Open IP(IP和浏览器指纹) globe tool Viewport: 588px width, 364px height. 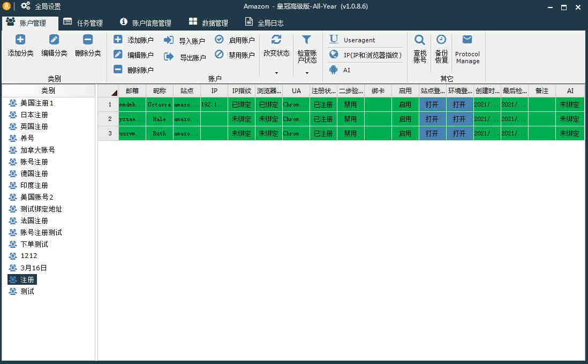tap(366, 55)
